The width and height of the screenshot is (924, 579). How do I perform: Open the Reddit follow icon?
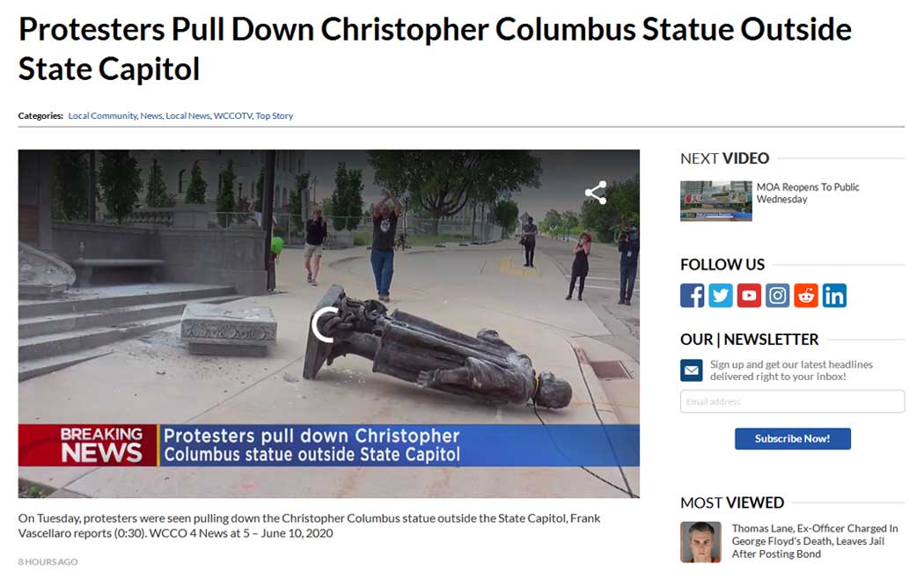805,295
